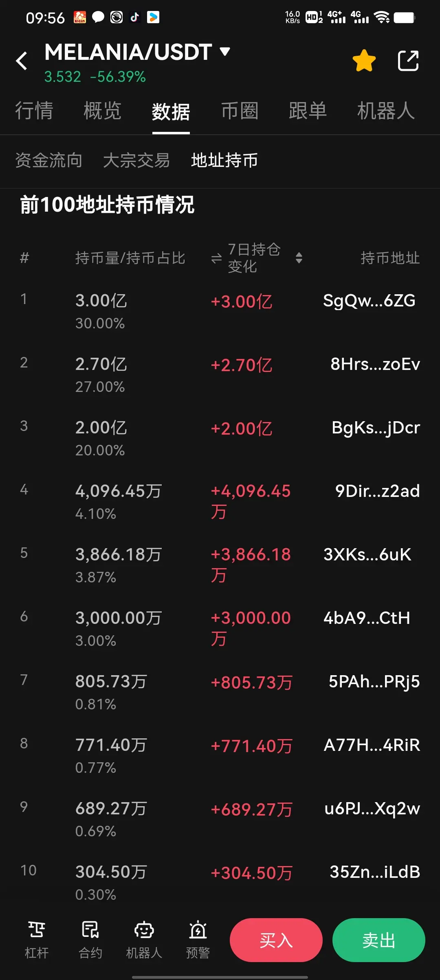Open the 跟单 tab
440x980 pixels.
[x=308, y=111]
